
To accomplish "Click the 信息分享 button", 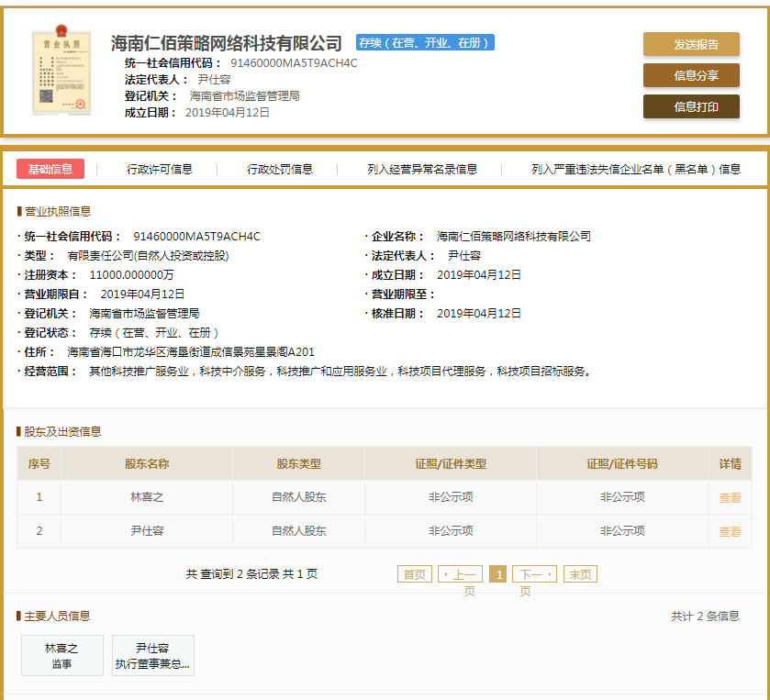I will point(693,75).
